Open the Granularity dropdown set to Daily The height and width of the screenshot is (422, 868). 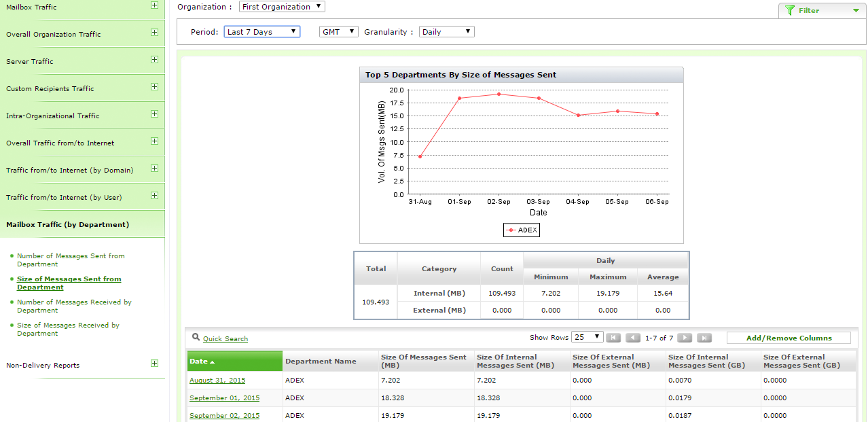[446, 32]
